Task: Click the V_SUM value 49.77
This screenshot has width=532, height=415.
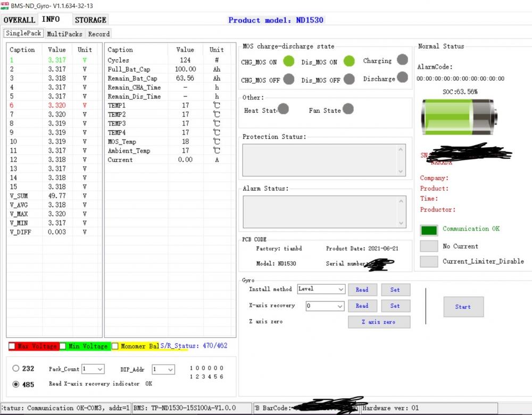Action: click(x=57, y=196)
